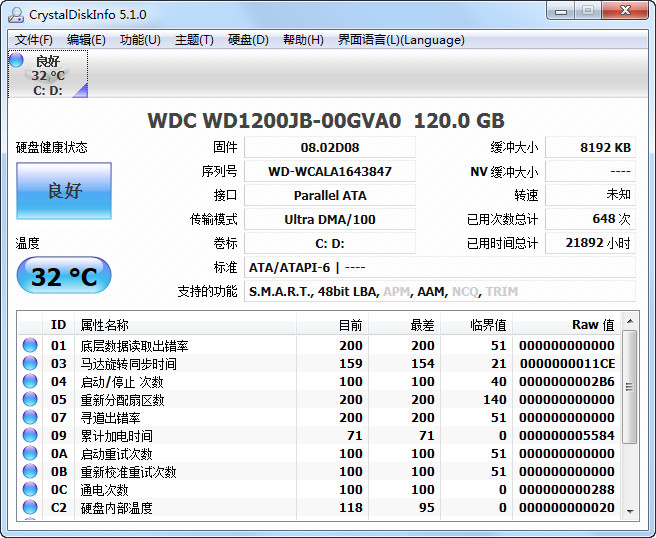This screenshot has width=656, height=538.
Task: Open the 界面语言(L)(Language) menu
Action: pos(401,40)
